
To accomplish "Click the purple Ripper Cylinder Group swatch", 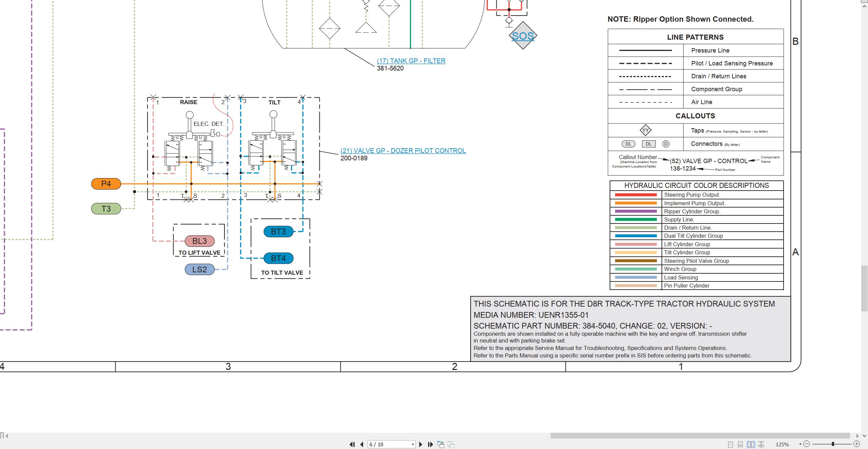I will [x=636, y=211].
